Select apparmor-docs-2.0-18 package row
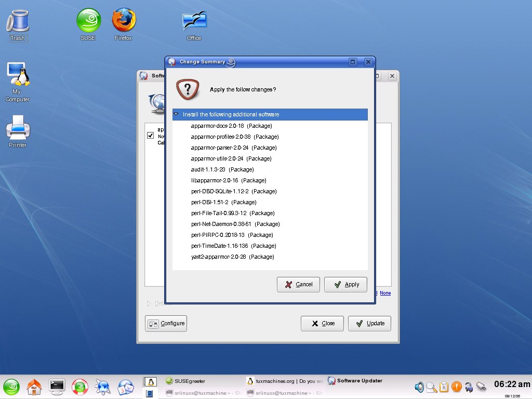 click(x=270, y=126)
